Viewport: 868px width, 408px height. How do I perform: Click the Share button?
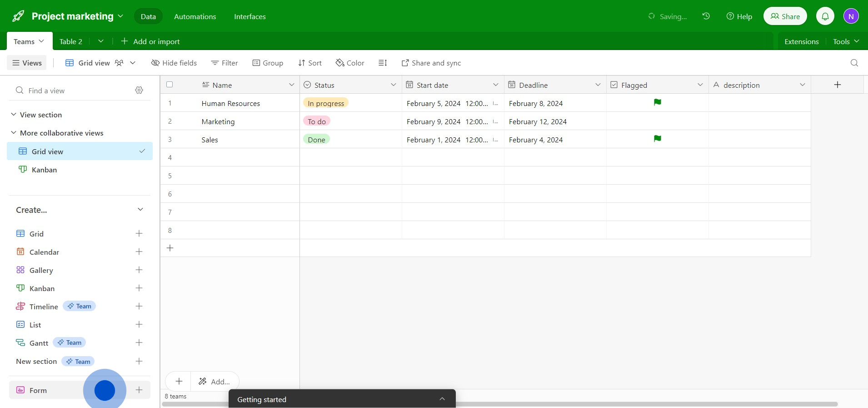point(785,16)
